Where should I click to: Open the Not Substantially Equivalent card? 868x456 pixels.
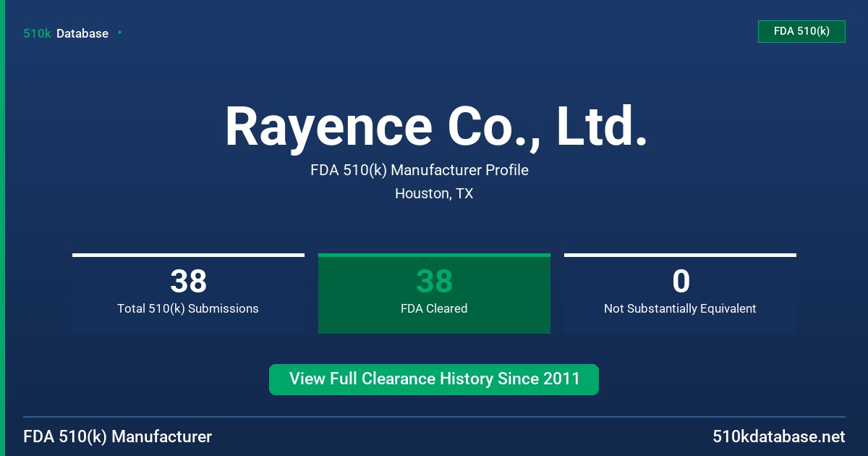[680, 294]
